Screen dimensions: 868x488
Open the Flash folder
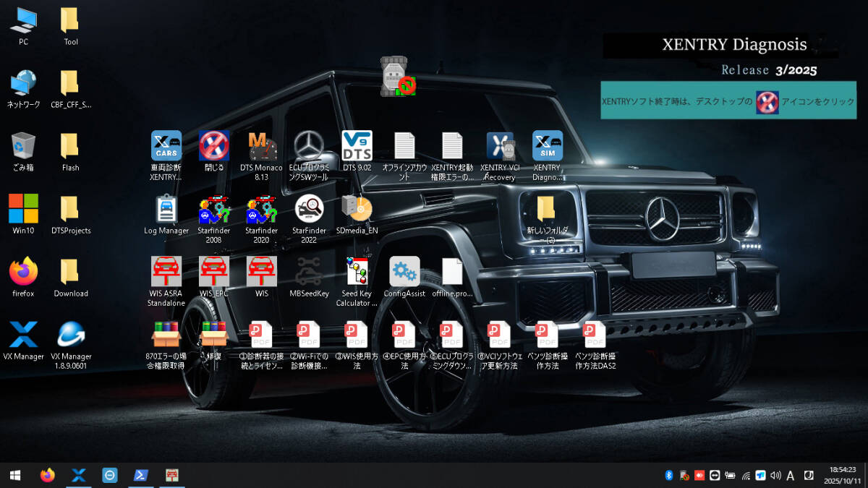pos(70,151)
